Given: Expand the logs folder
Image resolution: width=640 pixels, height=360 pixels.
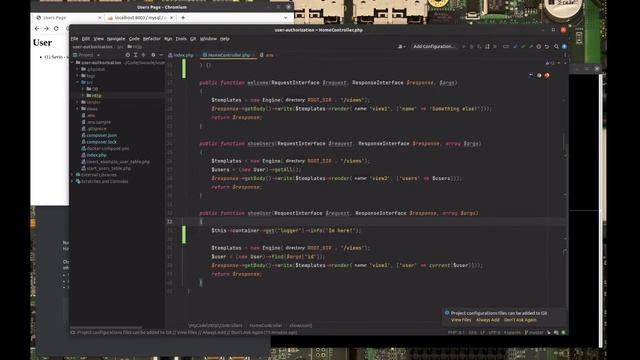Looking at the screenshot, I should pos(78,76).
